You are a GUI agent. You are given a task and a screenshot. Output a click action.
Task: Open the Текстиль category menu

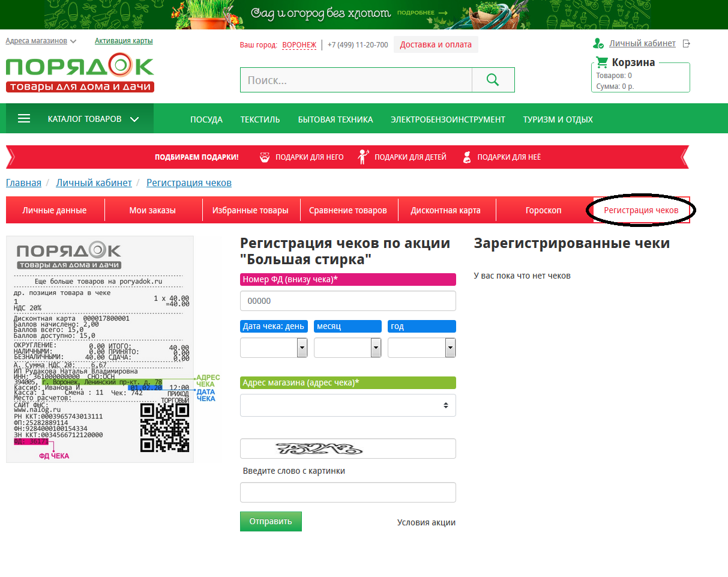[260, 119]
